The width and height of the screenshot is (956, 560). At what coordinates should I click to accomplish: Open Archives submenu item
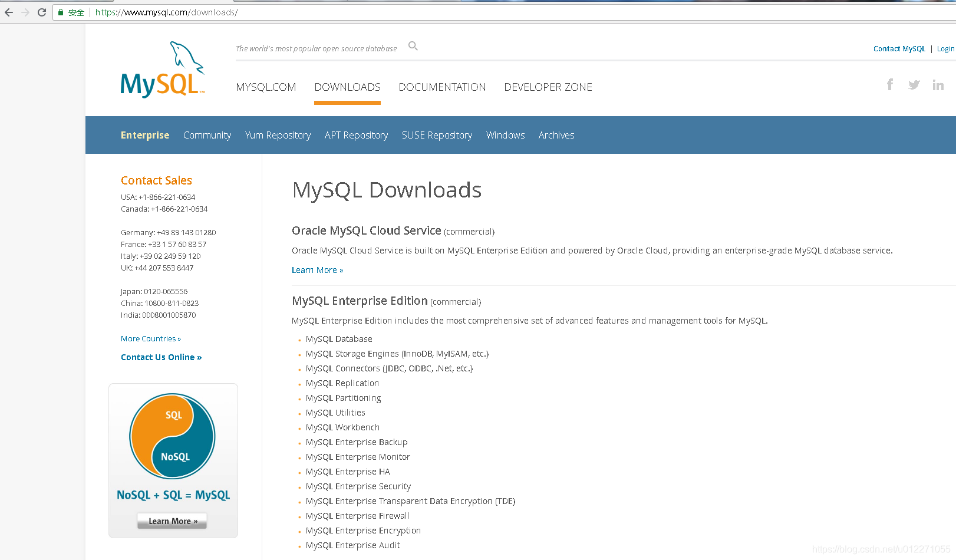[556, 135]
